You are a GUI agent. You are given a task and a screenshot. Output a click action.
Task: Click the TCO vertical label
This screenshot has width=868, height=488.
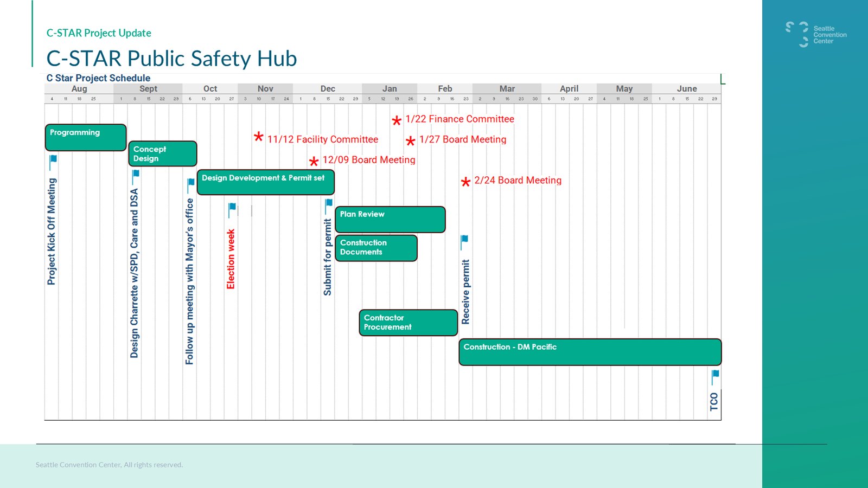pyautogui.click(x=714, y=402)
